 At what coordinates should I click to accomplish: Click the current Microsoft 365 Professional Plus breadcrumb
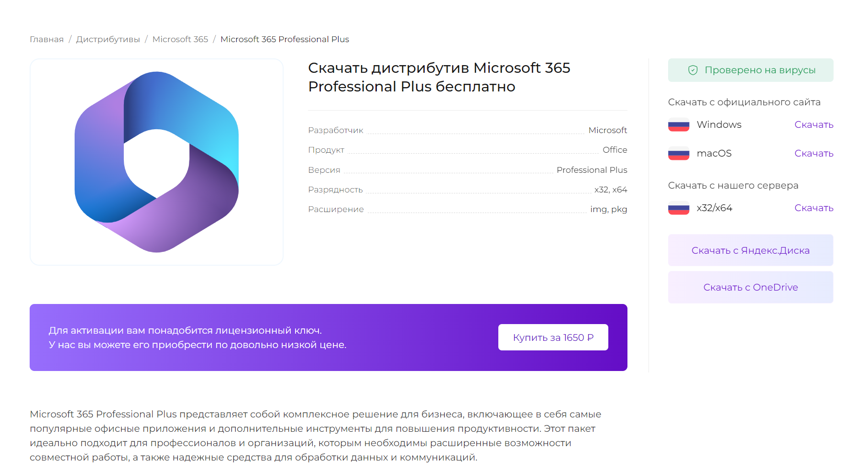[285, 39]
